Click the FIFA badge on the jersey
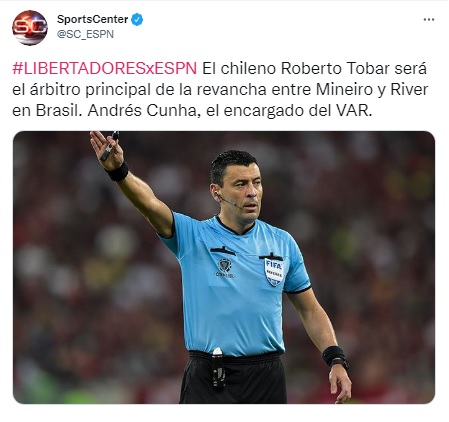The width and height of the screenshot is (449, 422). pos(274,272)
